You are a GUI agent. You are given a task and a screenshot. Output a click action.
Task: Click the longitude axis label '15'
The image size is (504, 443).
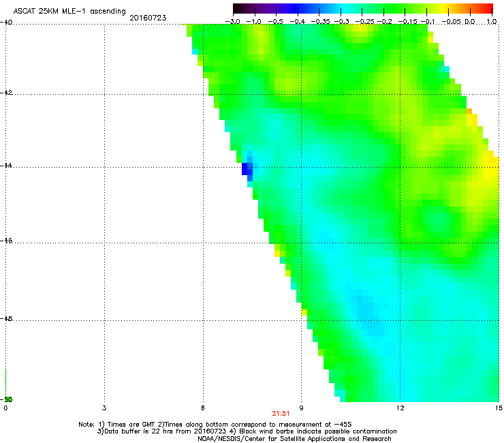click(499, 408)
